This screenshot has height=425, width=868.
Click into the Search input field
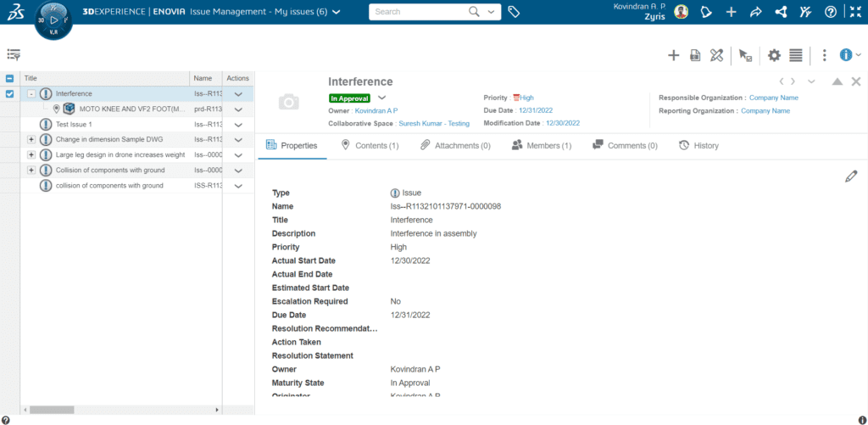point(420,12)
